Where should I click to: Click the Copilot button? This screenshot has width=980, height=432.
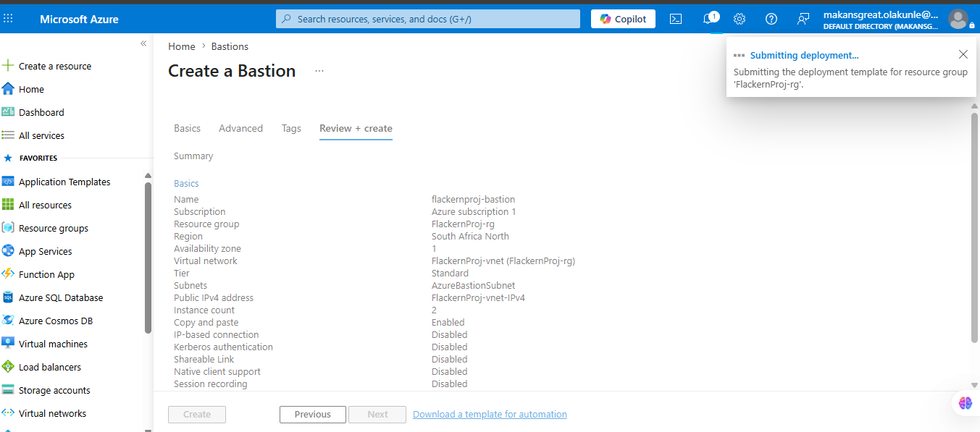click(x=623, y=19)
